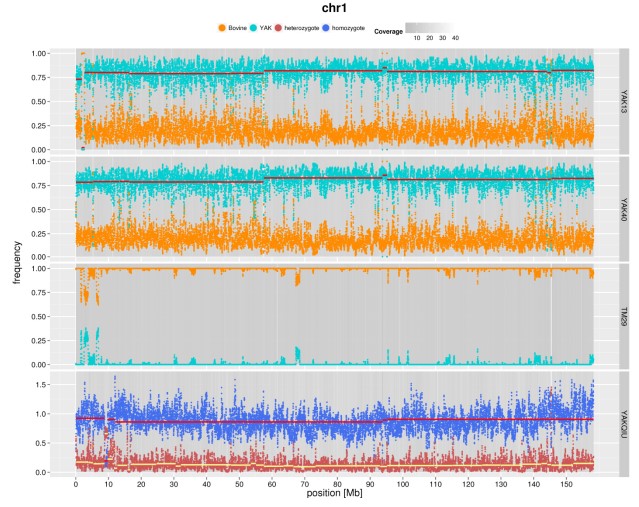Click the "1.00" y-tick of the TM29 panel
This screenshot has width=639, height=507.
pyautogui.click(x=38, y=269)
